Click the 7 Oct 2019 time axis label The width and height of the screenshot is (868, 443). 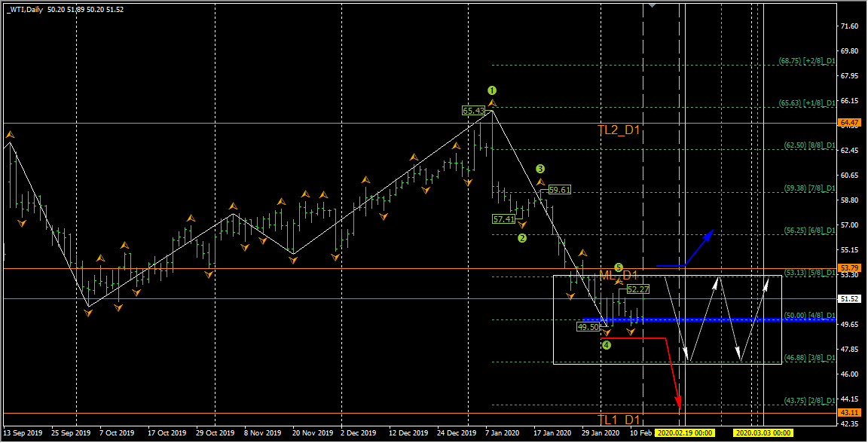tap(117, 433)
